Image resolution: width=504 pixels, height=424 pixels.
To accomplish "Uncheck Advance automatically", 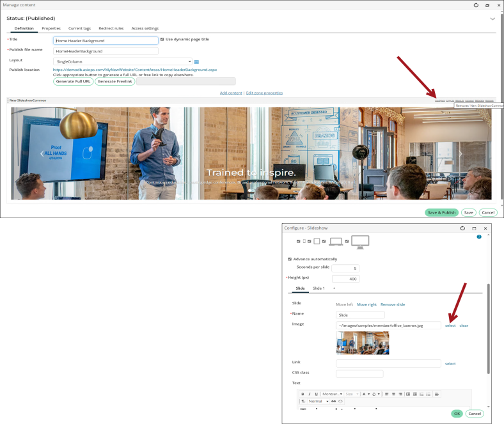I will [x=290, y=259].
